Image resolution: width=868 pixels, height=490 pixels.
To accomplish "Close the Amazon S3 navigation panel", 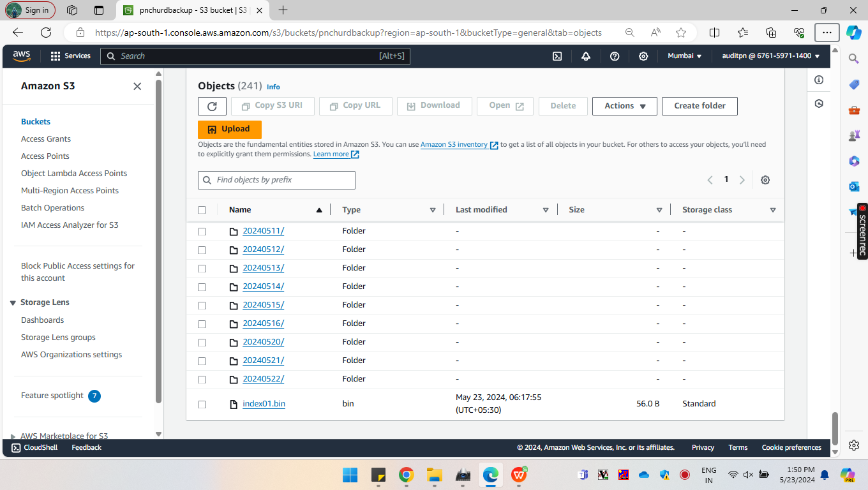I will [x=137, y=86].
